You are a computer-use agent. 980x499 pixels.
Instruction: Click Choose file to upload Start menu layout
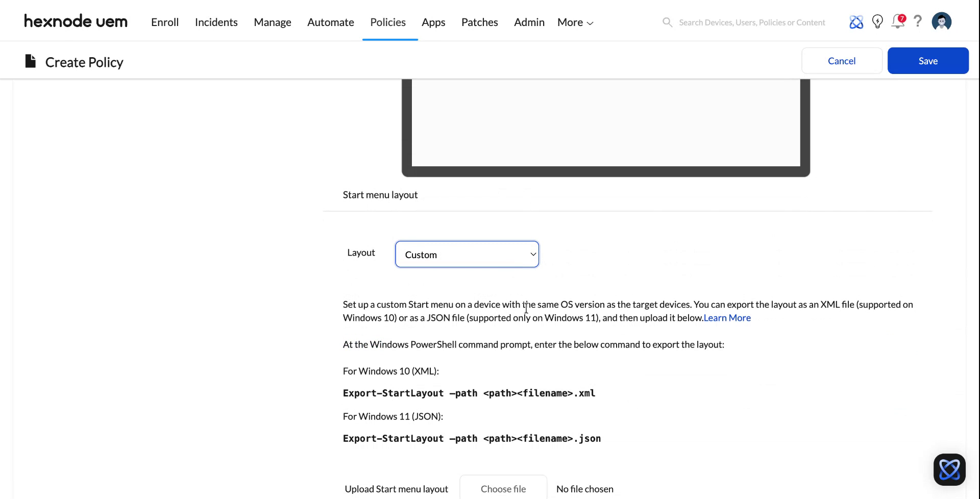(x=503, y=488)
